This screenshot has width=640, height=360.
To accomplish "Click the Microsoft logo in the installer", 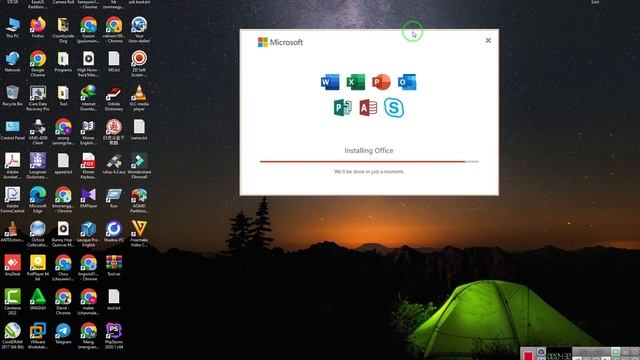I will [x=280, y=42].
